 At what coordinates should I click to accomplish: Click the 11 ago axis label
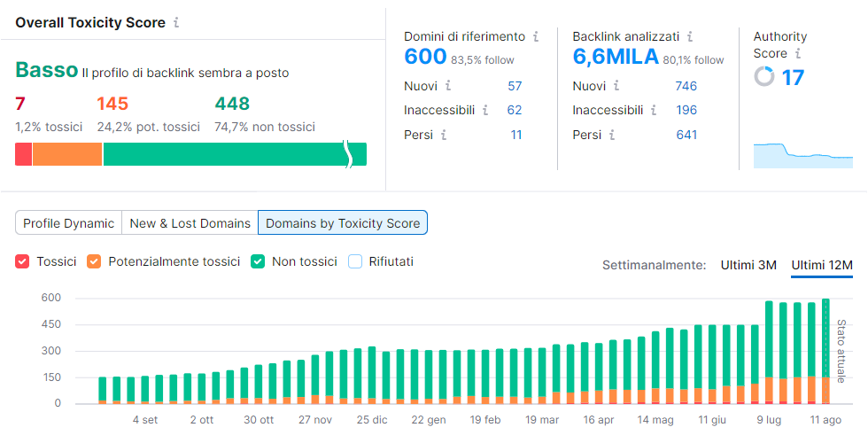(825, 420)
